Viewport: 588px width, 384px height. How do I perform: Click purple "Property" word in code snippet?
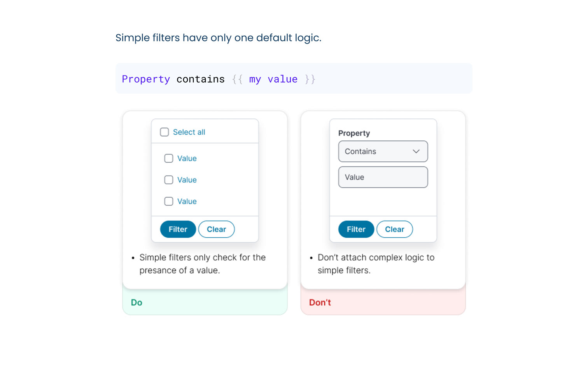point(146,79)
